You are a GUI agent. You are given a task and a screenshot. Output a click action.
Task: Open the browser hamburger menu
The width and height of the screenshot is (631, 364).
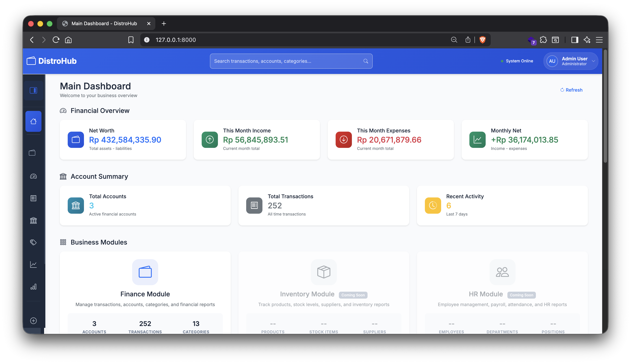point(599,40)
